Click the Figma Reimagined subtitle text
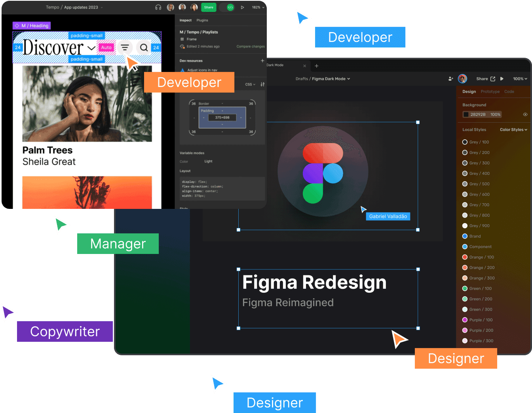 pyautogui.click(x=288, y=303)
